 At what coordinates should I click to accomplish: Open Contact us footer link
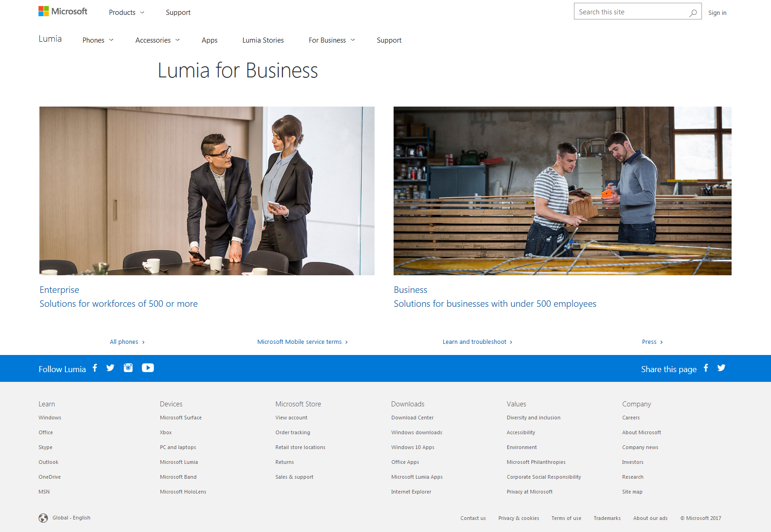pos(473,518)
